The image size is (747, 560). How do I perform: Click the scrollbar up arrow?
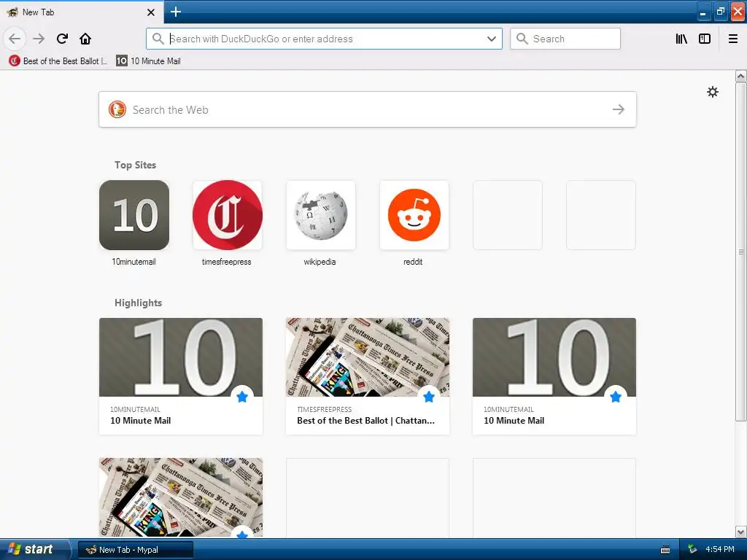point(741,76)
